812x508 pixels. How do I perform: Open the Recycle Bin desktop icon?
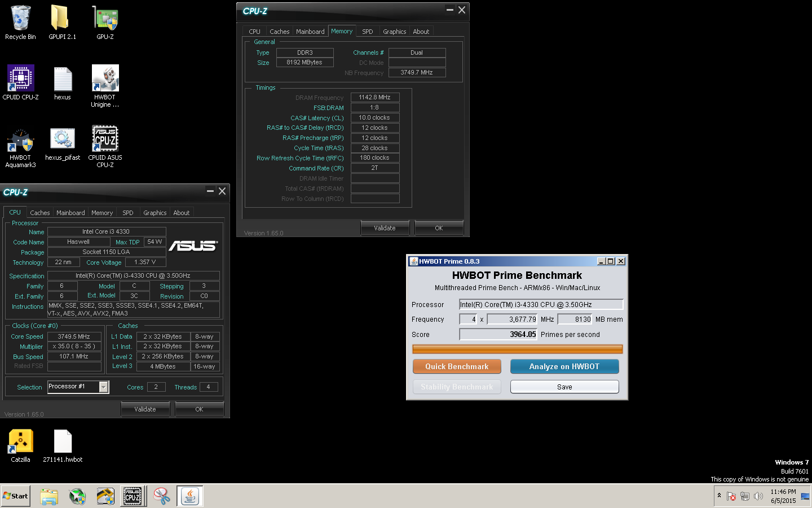(20, 23)
